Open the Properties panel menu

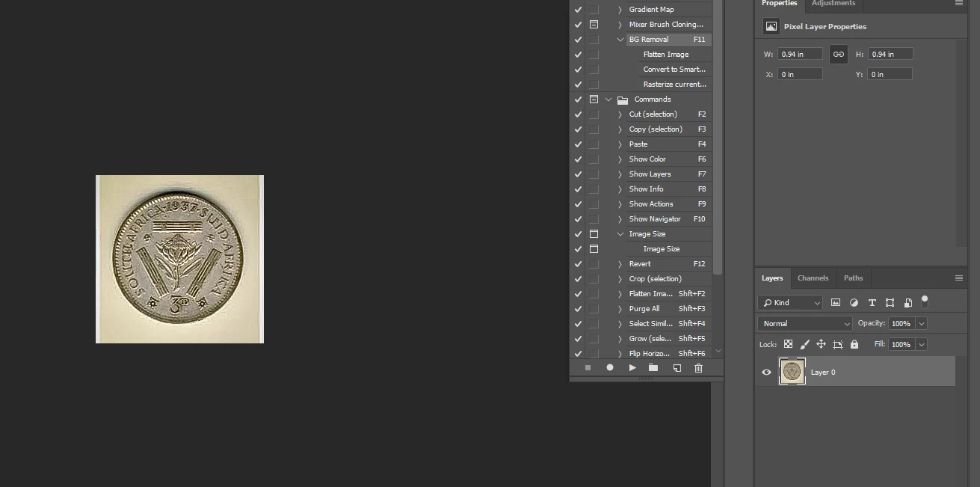coord(959,3)
